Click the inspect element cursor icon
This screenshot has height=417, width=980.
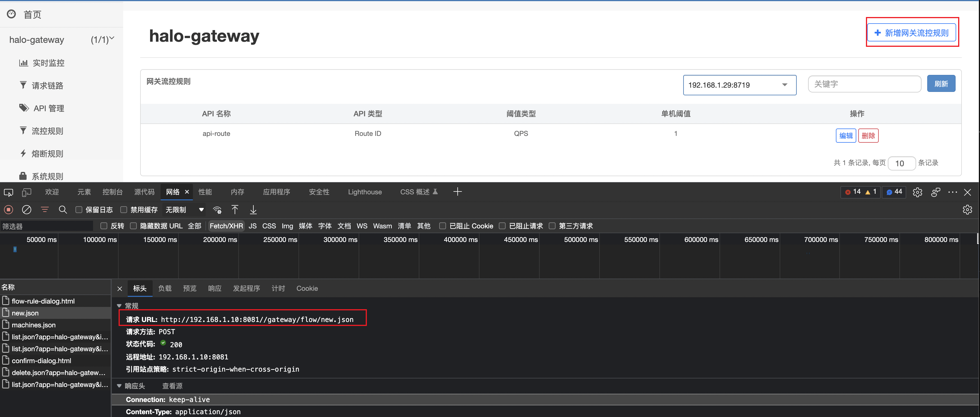tap(8, 193)
